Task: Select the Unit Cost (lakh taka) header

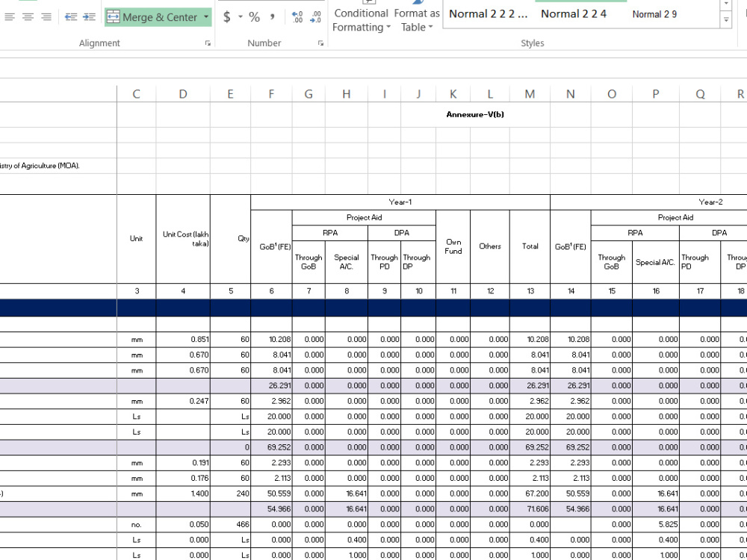Action: tap(183, 239)
